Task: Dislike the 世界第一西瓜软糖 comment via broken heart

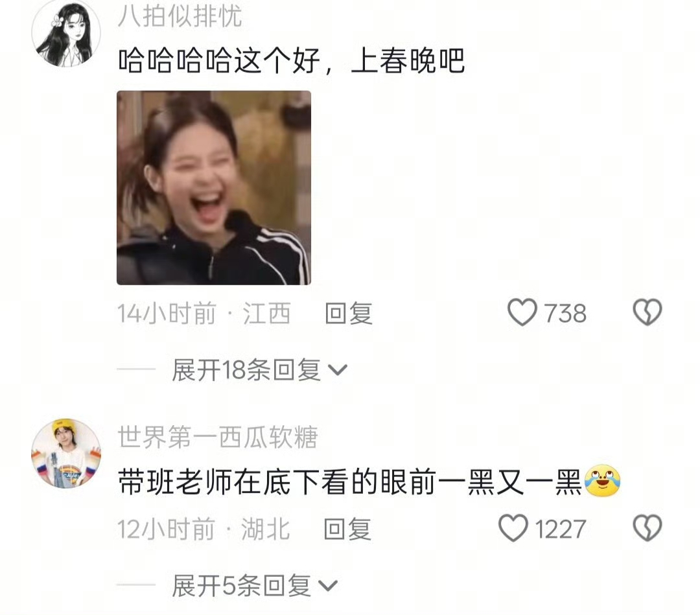Action: point(647,528)
